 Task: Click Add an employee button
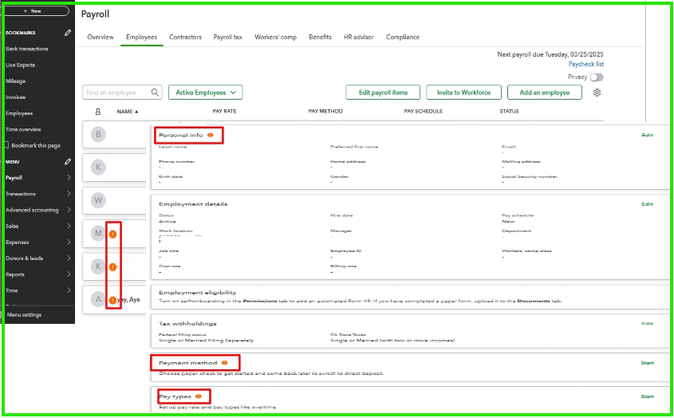coord(545,92)
